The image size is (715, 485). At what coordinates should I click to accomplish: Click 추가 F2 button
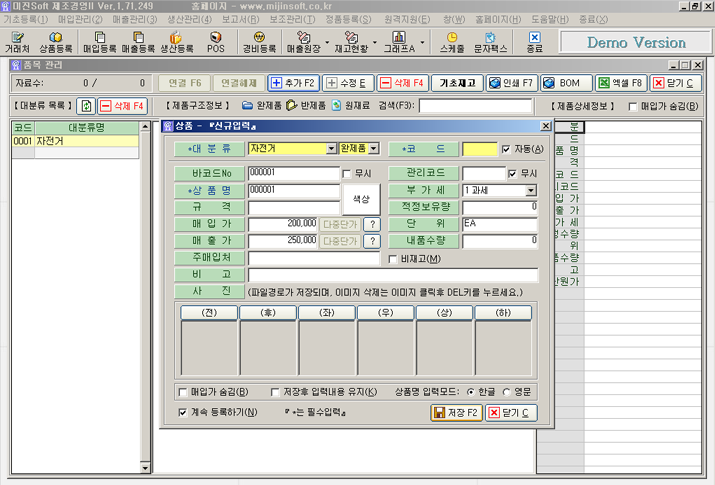click(x=294, y=83)
